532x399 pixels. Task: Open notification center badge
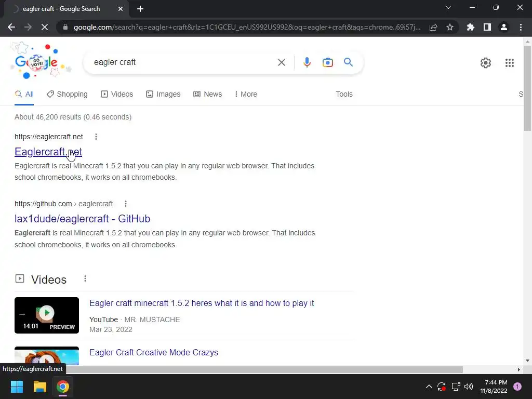517,387
